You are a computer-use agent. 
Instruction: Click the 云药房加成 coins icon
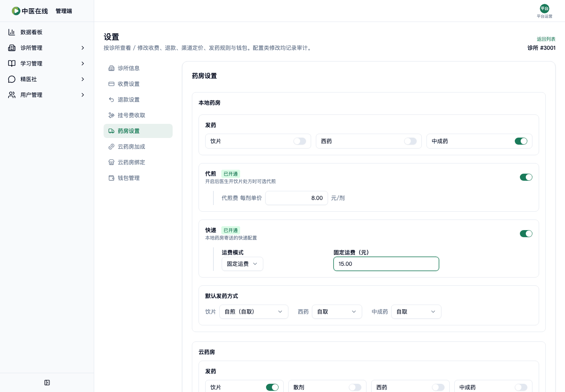111,147
